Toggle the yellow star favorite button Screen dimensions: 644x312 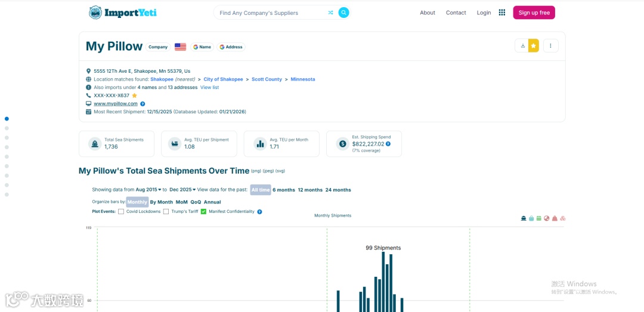534,45
